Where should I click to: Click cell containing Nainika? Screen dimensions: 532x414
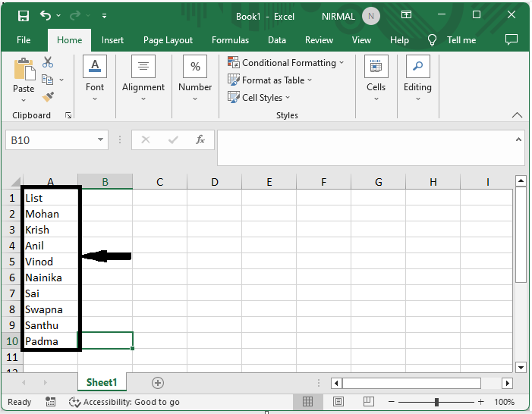pyautogui.click(x=51, y=278)
